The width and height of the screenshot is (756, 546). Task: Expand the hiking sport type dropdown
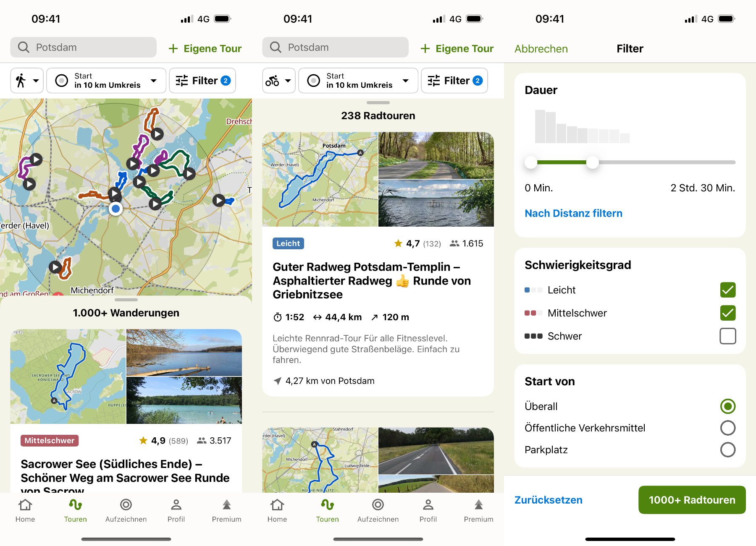[x=27, y=81]
